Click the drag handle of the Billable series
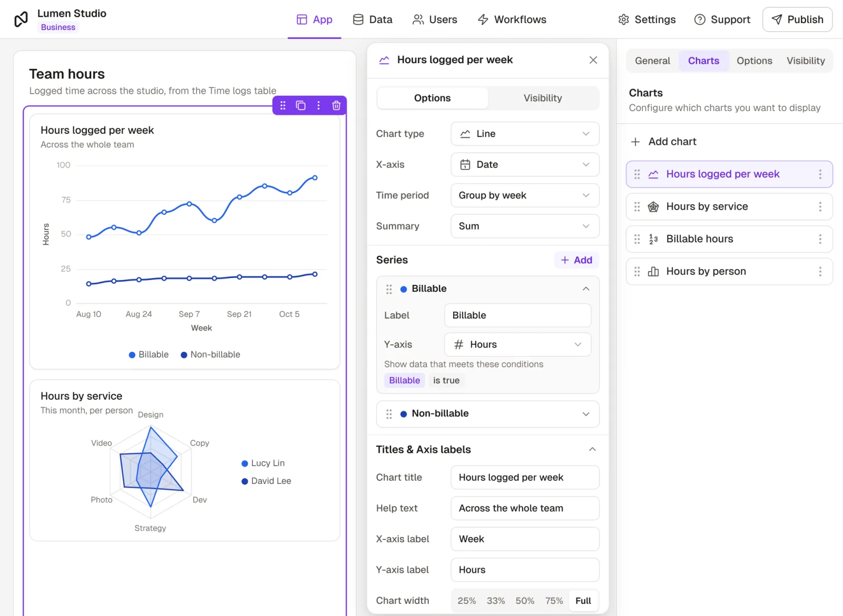Image resolution: width=843 pixels, height=616 pixels. (x=389, y=289)
